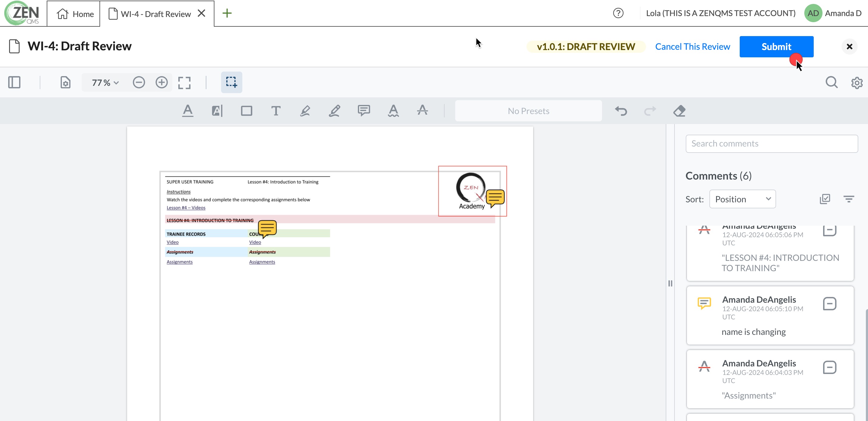Collapse the 'name is changing' comment

[x=829, y=304]
